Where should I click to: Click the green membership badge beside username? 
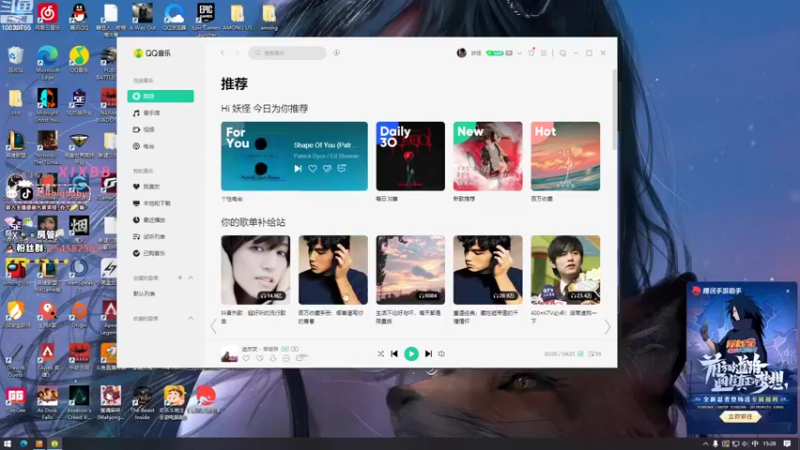tap(494, 53)
